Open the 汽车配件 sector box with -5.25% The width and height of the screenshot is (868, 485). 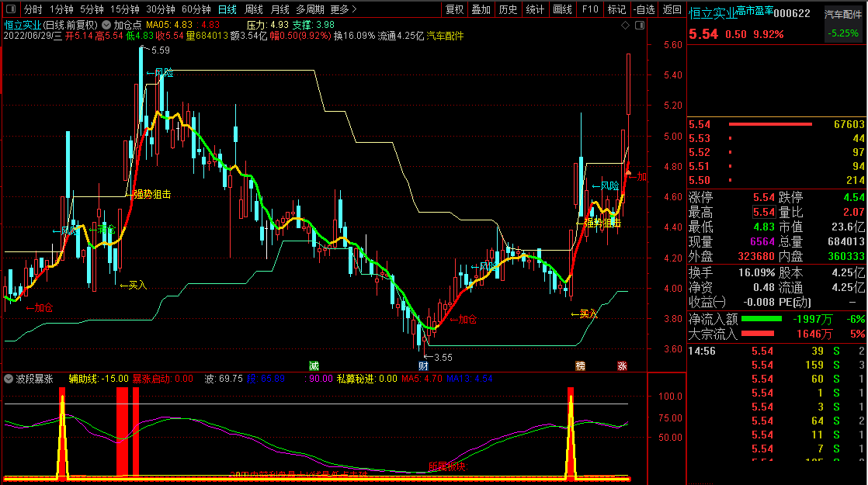843,23
